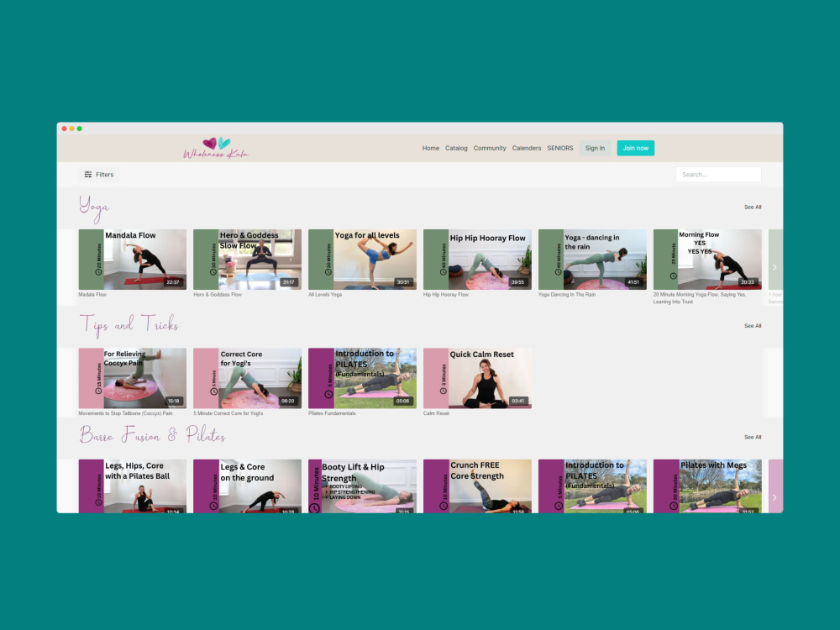Click the Barre Fusion & Pilates heading
This screenshot has height=630, width=840.
pyautogui.click(x=153, y=434)
